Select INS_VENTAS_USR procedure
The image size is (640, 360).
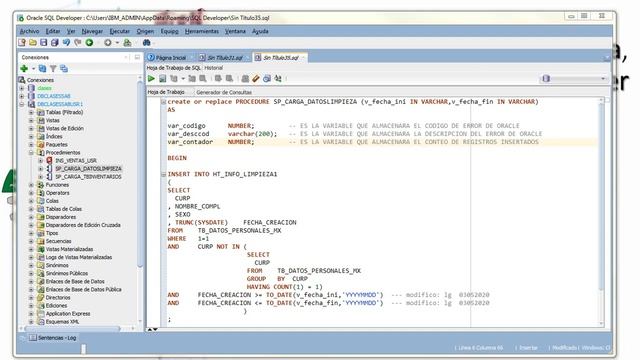click(76, 160)
